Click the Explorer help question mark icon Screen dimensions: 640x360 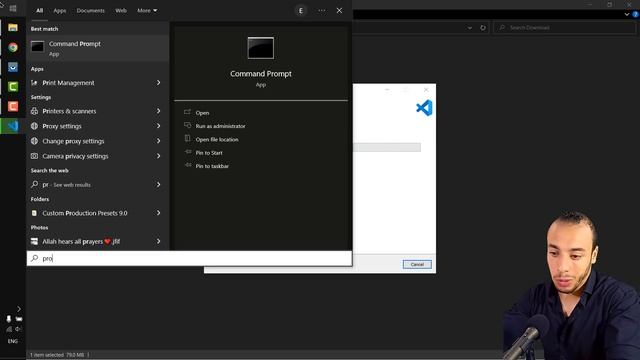coord(636,14)
